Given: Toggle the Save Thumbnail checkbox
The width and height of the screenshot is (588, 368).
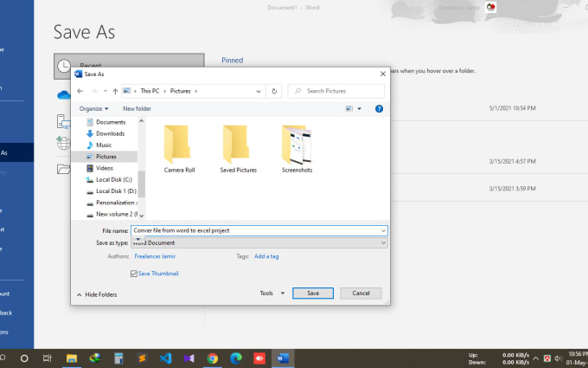Looking at the screenshot, I should tap(134, 274).
